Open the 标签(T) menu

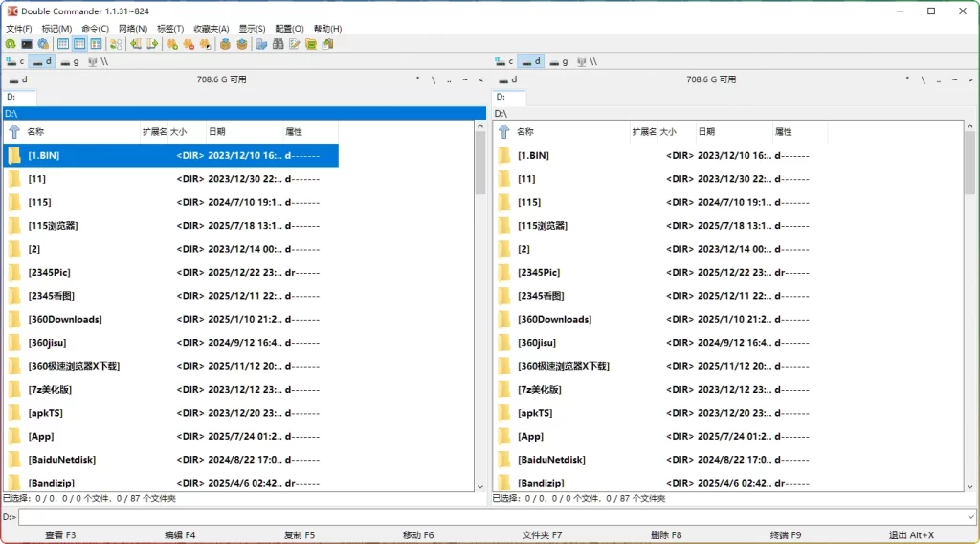(170, 29)
